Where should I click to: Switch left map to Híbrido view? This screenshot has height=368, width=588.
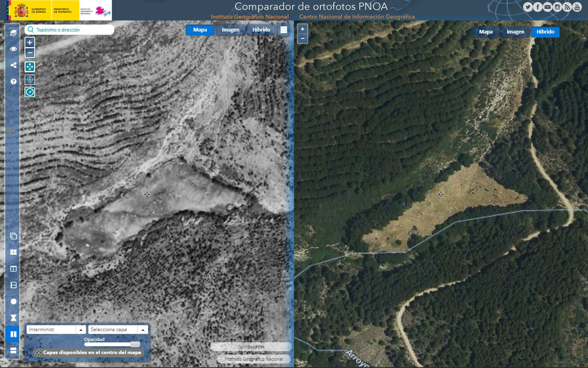point(261,30)
